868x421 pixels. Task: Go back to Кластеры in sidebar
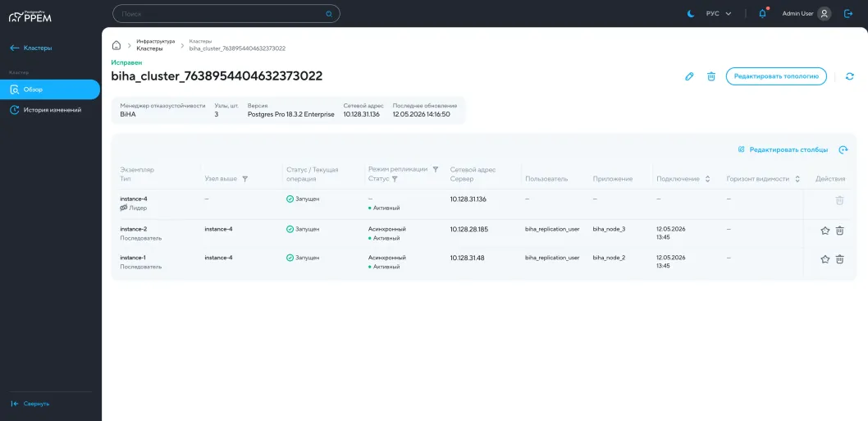[x=31, y=48]
